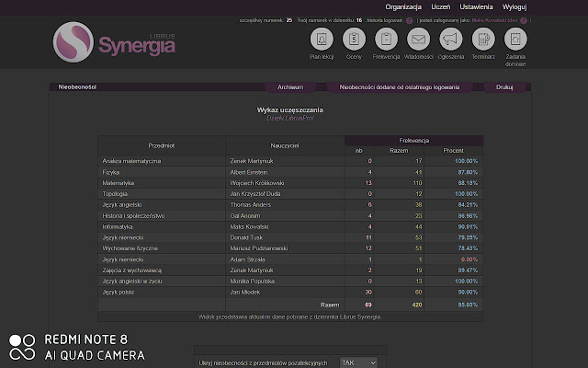Screen dimensions: 588x368
Task: Open the Ustawienia menu
Action: pyautogui.click(x=476, y=6)
